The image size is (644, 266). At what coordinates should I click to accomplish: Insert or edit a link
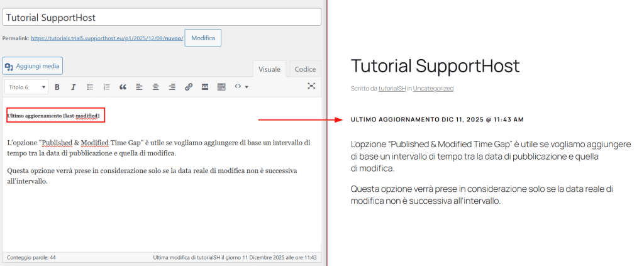(189, 87)
